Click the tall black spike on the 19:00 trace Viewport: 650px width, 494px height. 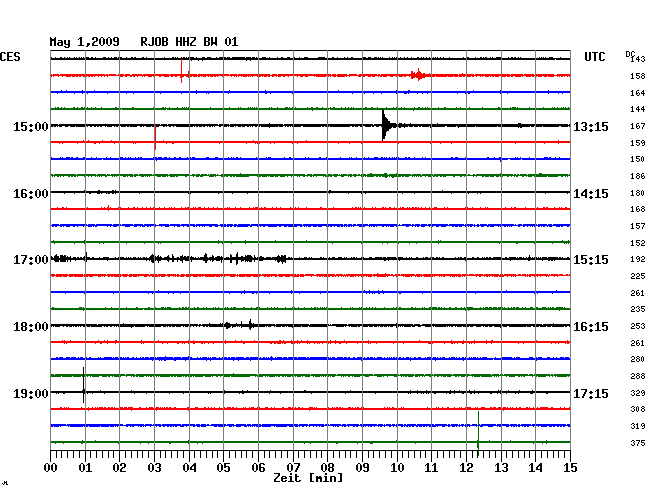point(83,385)
